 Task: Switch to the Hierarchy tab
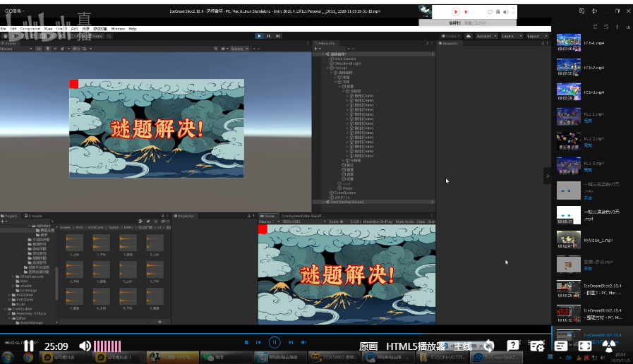[325, 43]
